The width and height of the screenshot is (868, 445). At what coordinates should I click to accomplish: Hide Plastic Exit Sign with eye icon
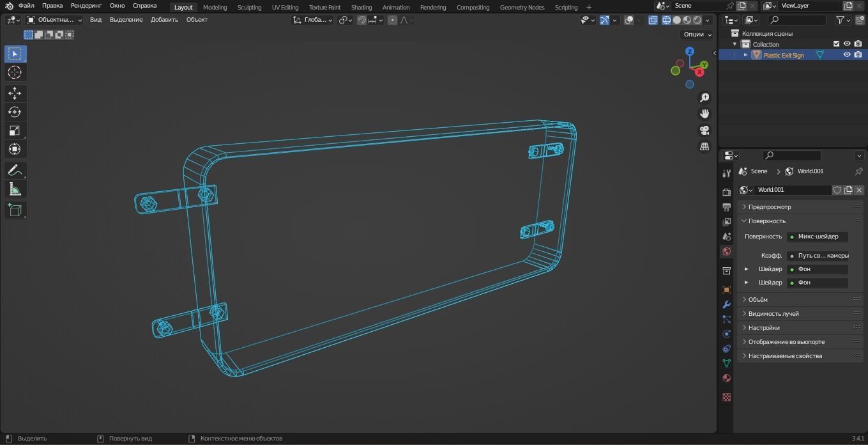847,55
